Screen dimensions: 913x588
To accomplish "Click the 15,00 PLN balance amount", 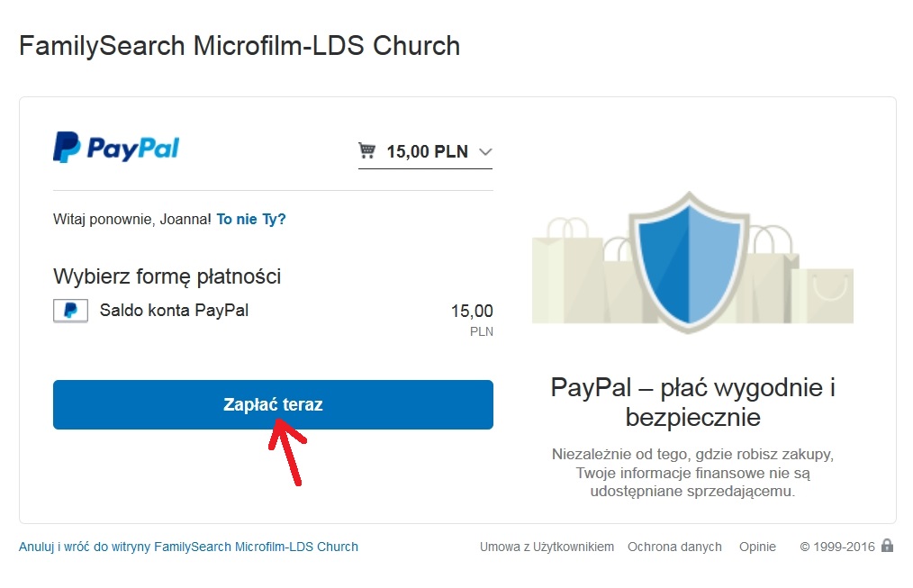I will tap(472, 312).
